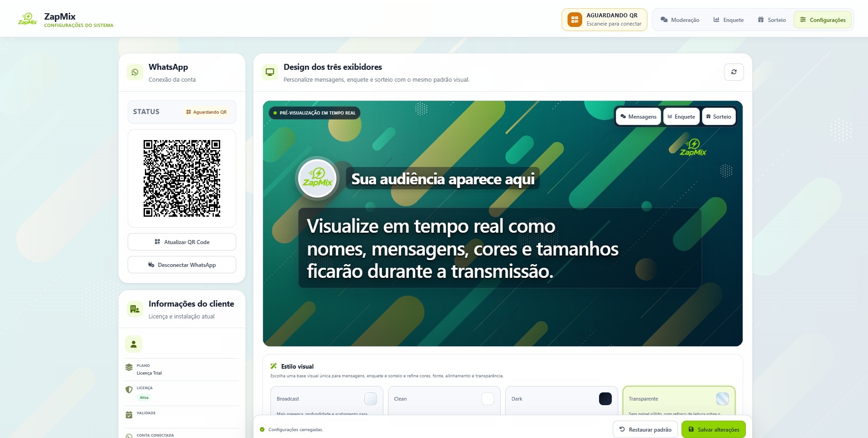
Task: Click the Validade calendar icon
Action: pyautogui.click(x=129, y=415)
